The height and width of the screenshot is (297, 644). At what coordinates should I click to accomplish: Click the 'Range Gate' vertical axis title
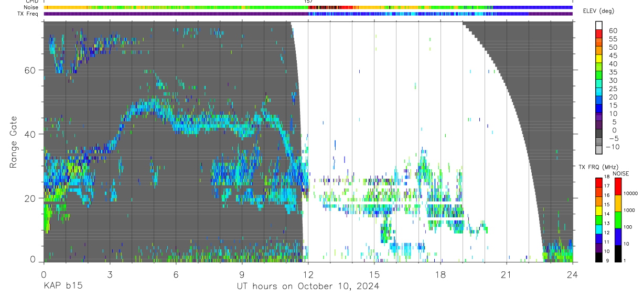click(13, 142)
